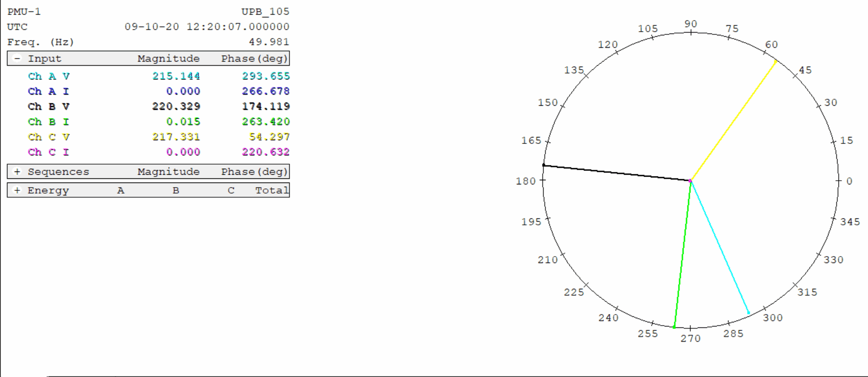
Task: Select the Ch C V channel label
Action: (49, 137)
